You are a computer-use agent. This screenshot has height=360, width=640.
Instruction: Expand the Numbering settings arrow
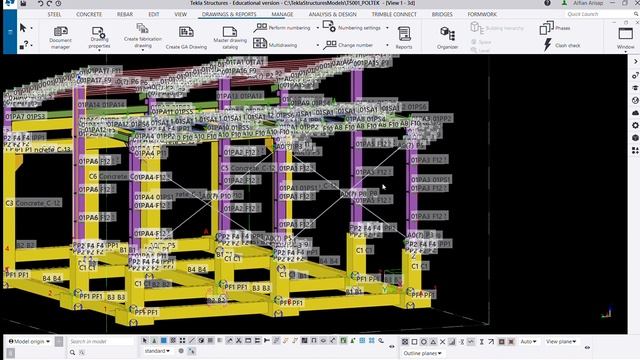tap(387, 28)
